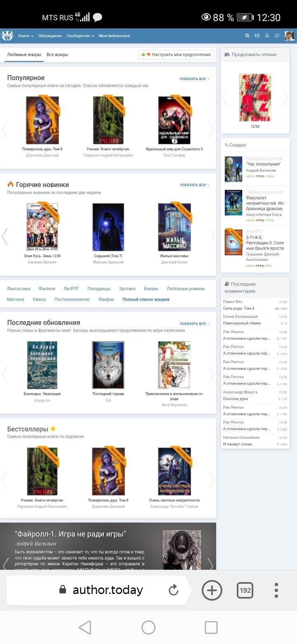The width and height of the screenshot is (297, 644).
Task: Add a new browser tab
Action: [x=212, y=590]
